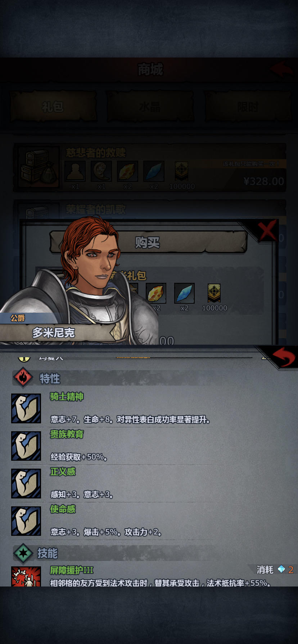
Task: Click the red back arrow in character panel
Action: [x=283, y=357]
